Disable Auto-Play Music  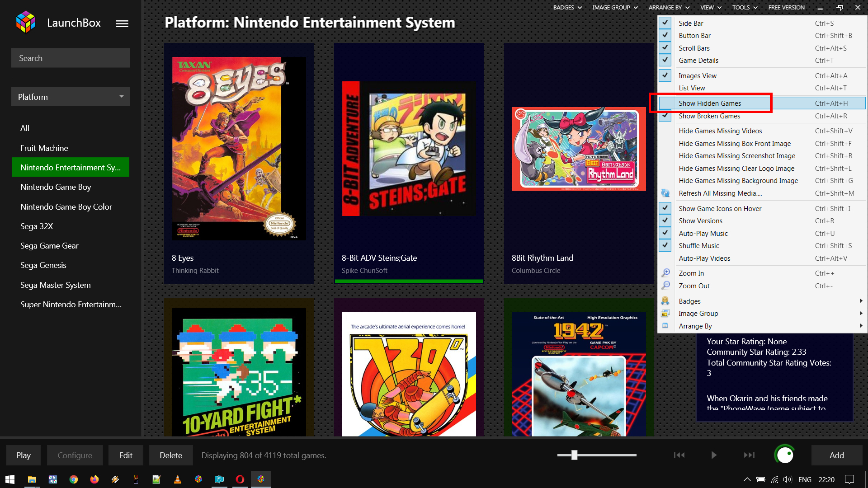pos(762,234)
